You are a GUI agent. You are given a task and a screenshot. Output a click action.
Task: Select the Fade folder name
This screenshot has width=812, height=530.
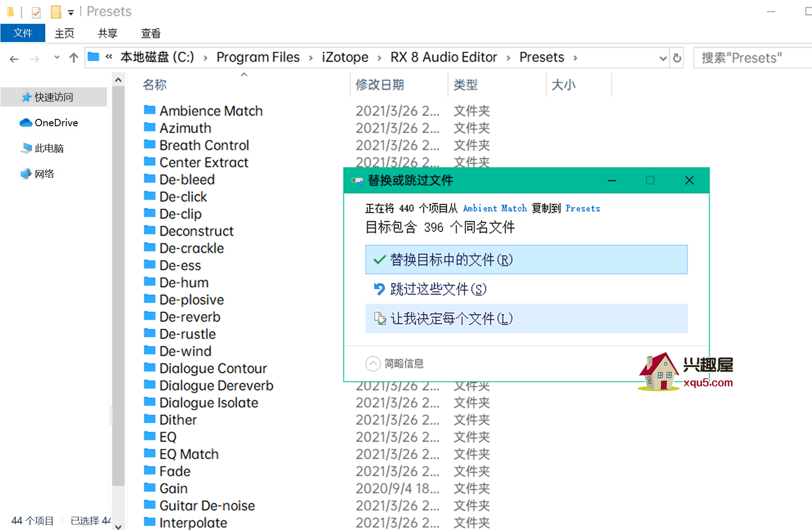click(x=175, y=471)
